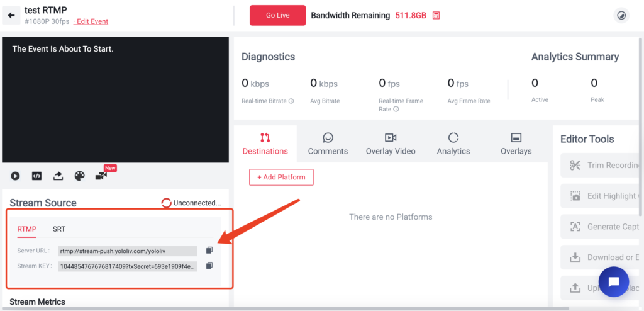Start streaming with the Go Live button
The image size is (644, 311).
[277, 15]
